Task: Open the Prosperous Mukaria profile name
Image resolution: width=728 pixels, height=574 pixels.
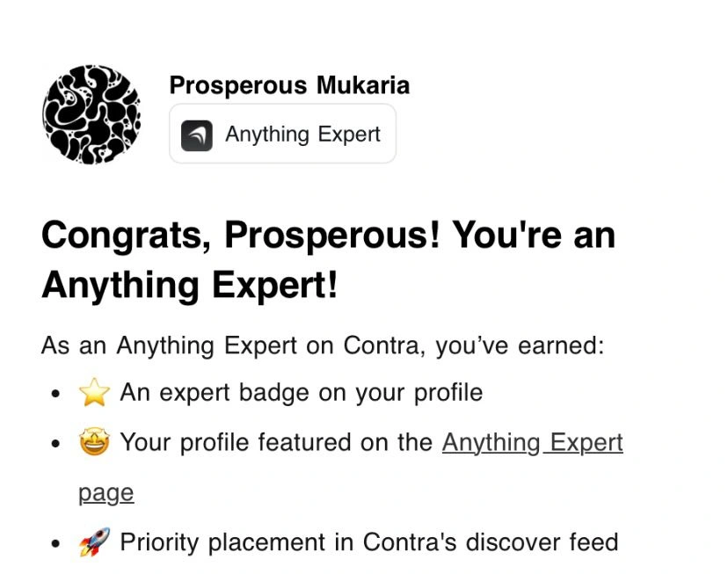Action: pyautogui.click(x=289, y=85)
